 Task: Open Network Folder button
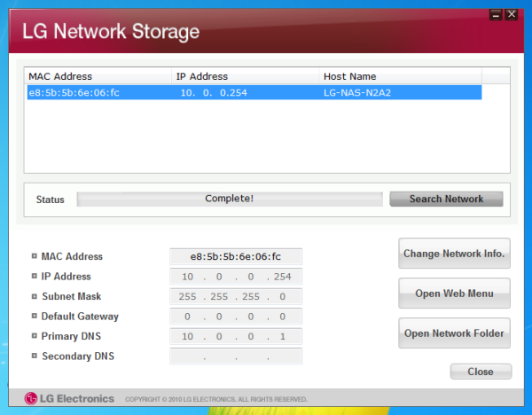pos(454,333)
